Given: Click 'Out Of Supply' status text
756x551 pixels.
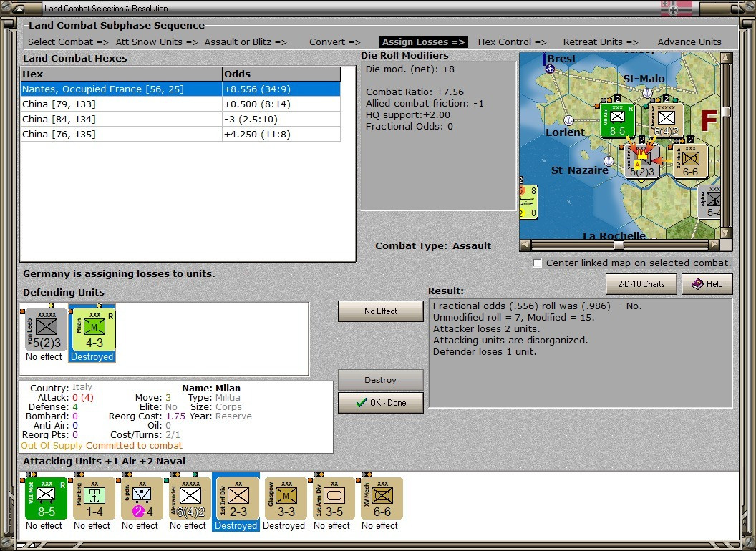Looking at the screenshot, I should (x=52, y=445).
